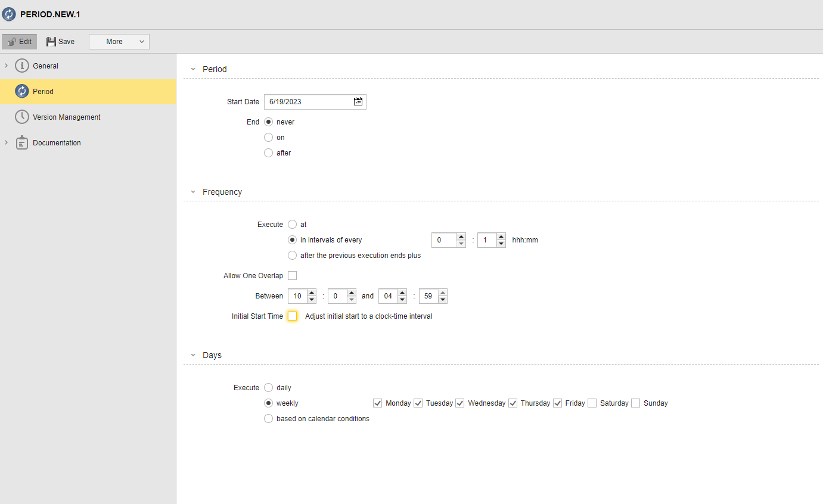Collapse the Days section
This screenshot has width=823, height=504.
(192, 354)
